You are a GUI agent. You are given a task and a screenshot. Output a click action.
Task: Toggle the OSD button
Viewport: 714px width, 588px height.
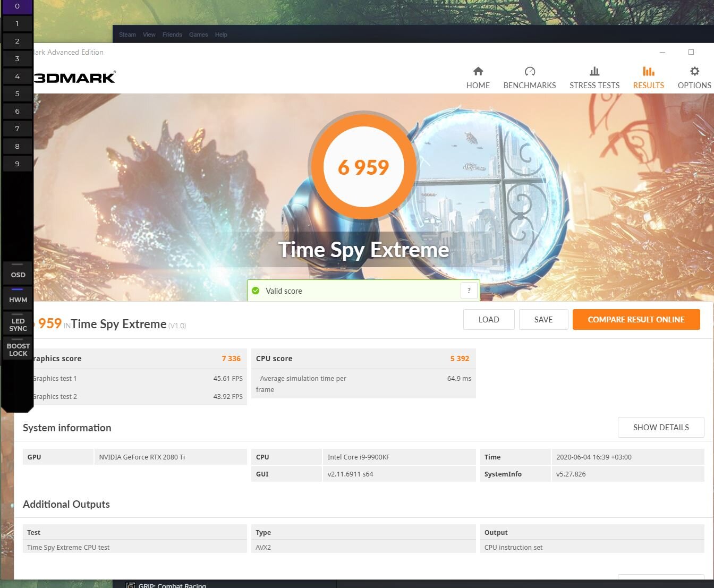point(18,272)
